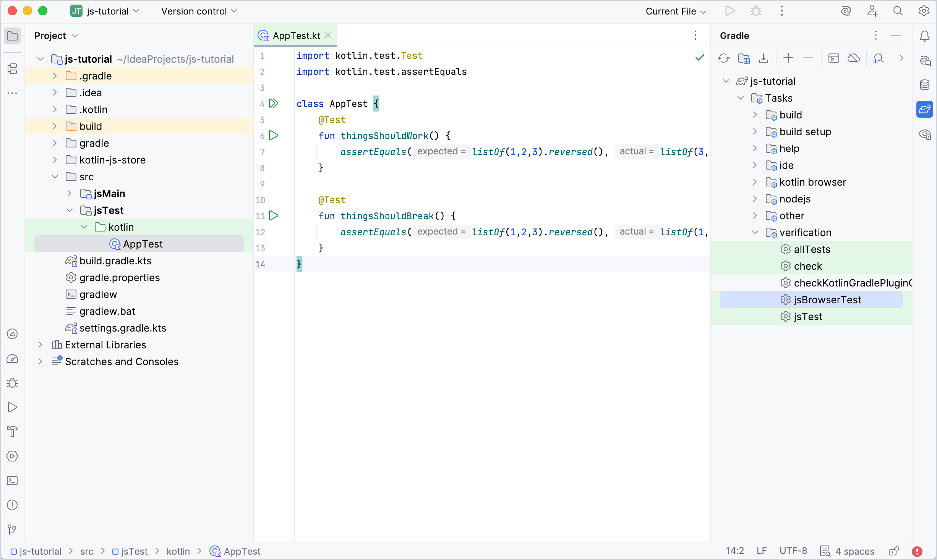Select the allTests task under verification

[813, 249]
